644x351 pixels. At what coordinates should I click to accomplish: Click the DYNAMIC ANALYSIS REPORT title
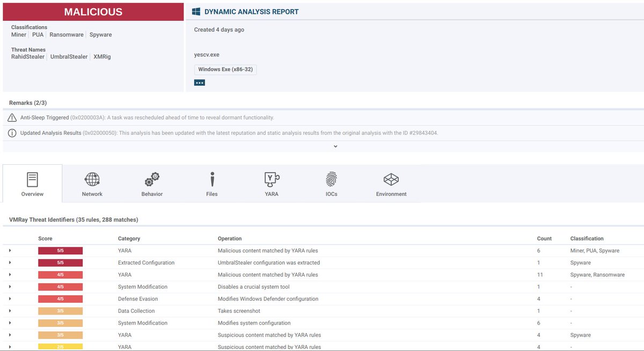tap(252, 12)
